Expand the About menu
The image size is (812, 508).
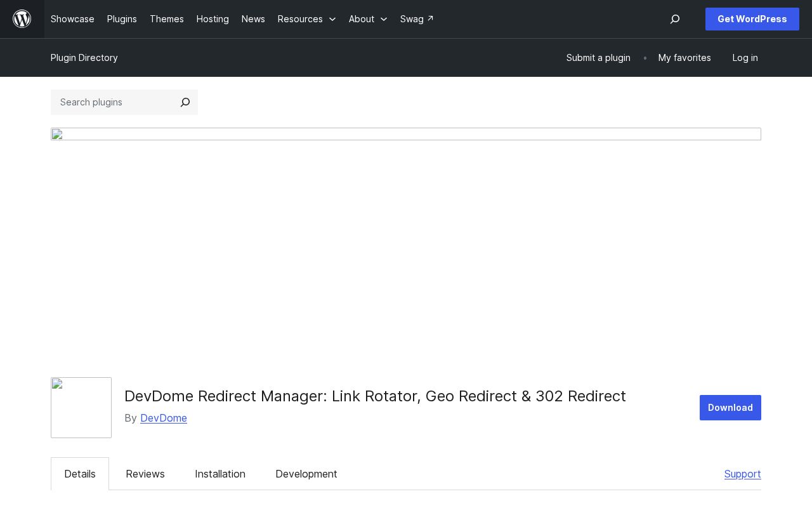(x=368, y=19)
